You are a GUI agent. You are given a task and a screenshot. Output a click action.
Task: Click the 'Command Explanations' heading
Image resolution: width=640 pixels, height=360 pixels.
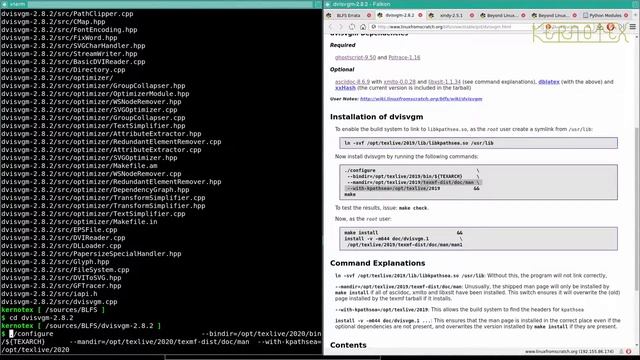[x=378, y=263]
